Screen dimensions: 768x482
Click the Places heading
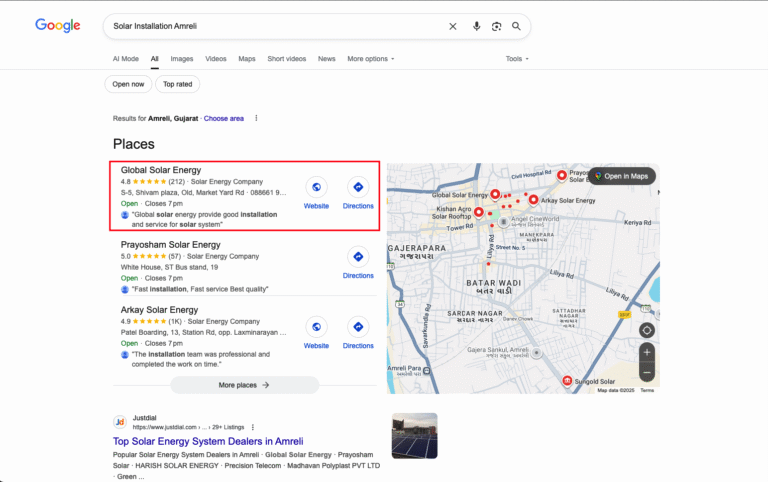(134, 144)
